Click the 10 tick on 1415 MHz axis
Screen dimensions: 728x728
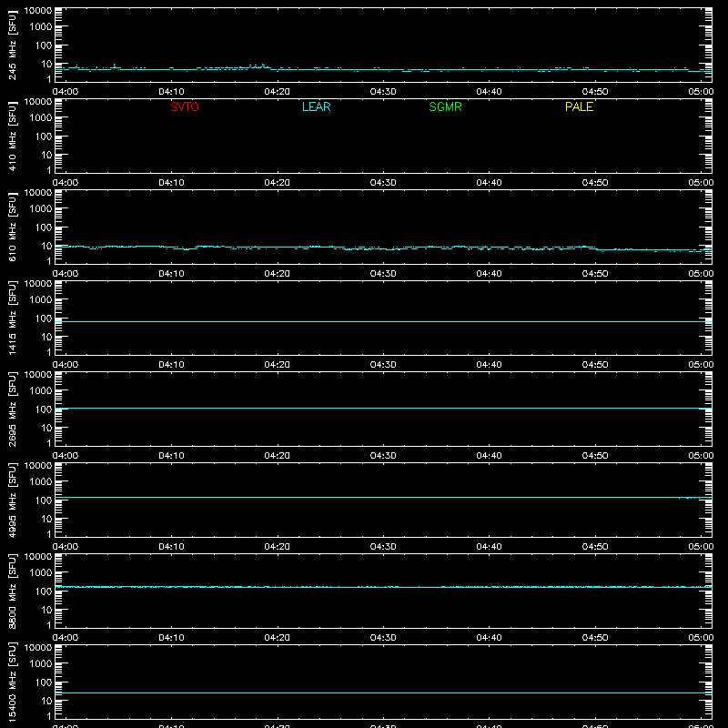point(46,337)
